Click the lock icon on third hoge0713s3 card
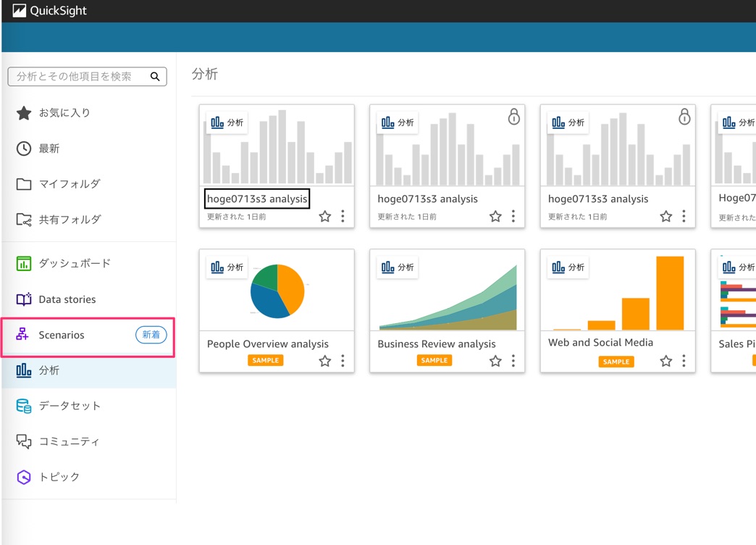Viewport: 756px width, 545px height. pos(684,117)
